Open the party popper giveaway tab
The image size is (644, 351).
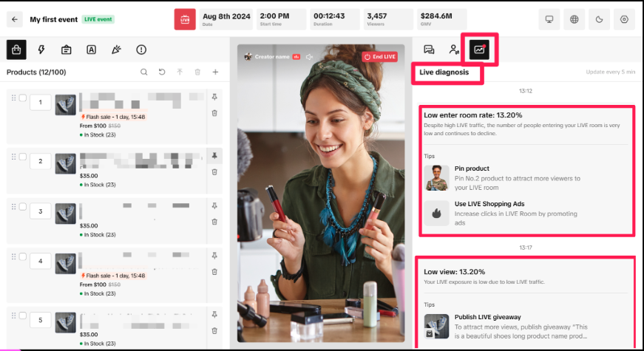pos(115,50)
